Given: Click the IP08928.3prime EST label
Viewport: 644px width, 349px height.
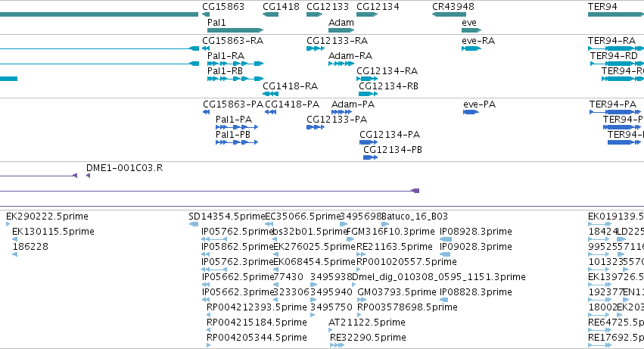Looking at the screenshot, I should coord(475,232).
